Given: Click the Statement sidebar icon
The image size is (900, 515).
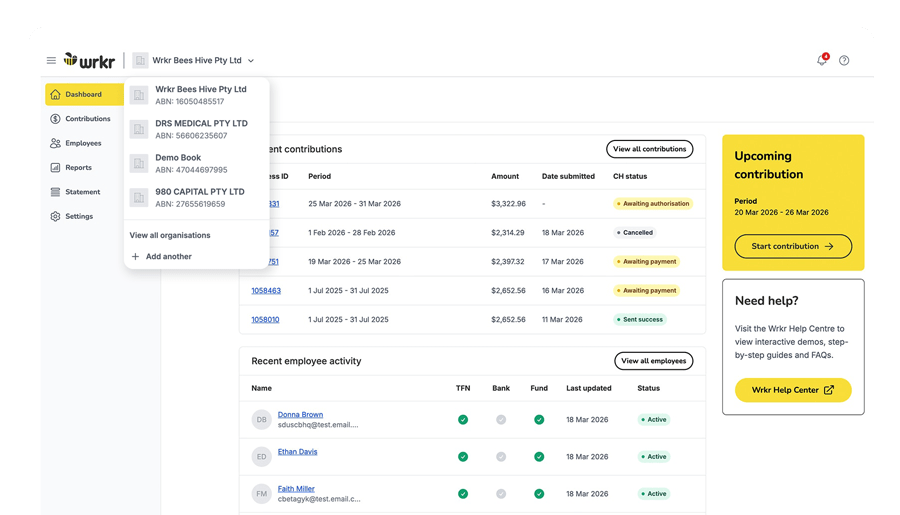Looking at the screenshot, I should click(55, 192).
